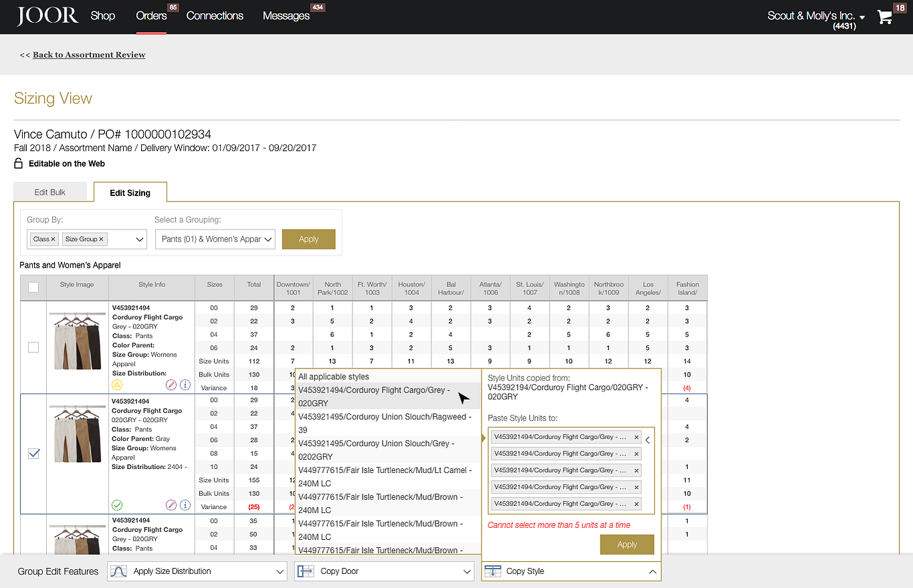
Task: Click the left chevron beside the paste list
Action: pyautogui.click(x=647, y=439)
